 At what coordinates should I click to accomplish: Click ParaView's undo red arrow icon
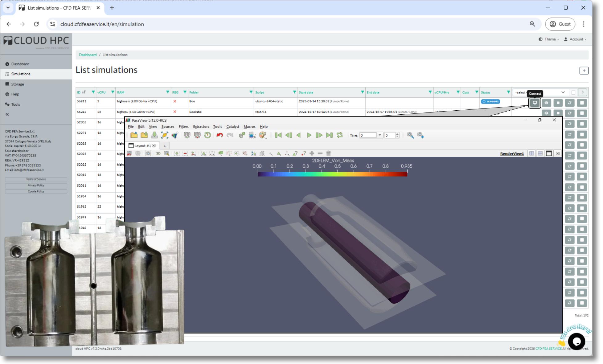click(x=219, y=135)
